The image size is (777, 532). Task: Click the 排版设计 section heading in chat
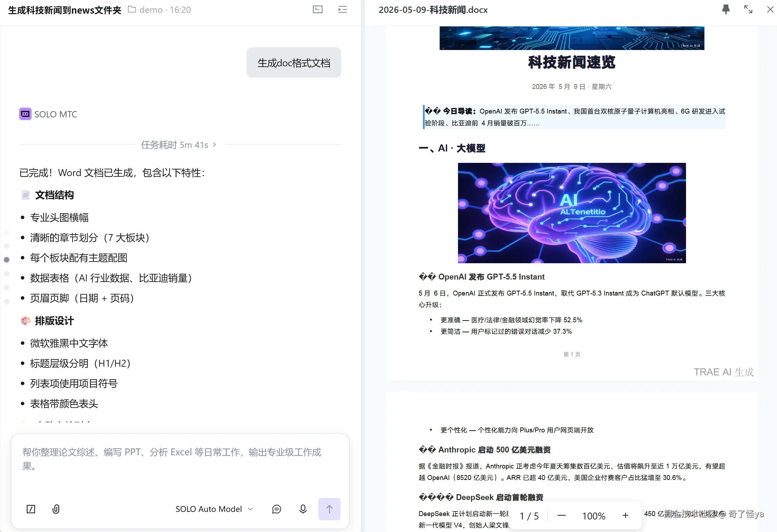(x=54, y=321)
